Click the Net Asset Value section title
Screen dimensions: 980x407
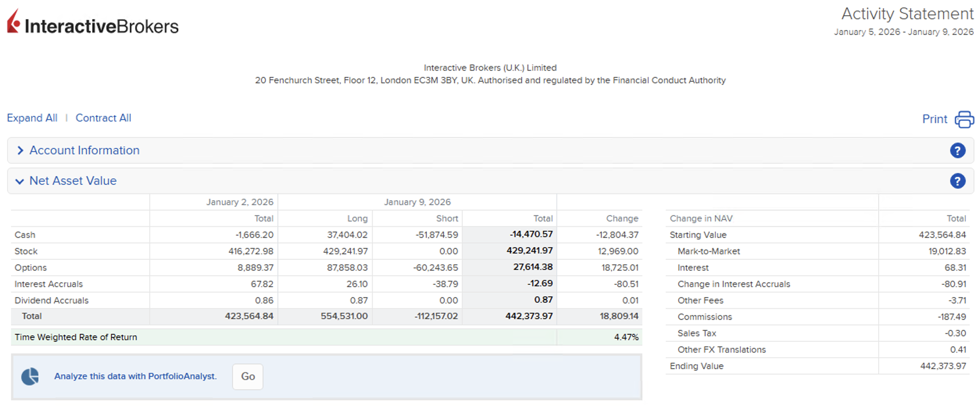coord(73,181)
